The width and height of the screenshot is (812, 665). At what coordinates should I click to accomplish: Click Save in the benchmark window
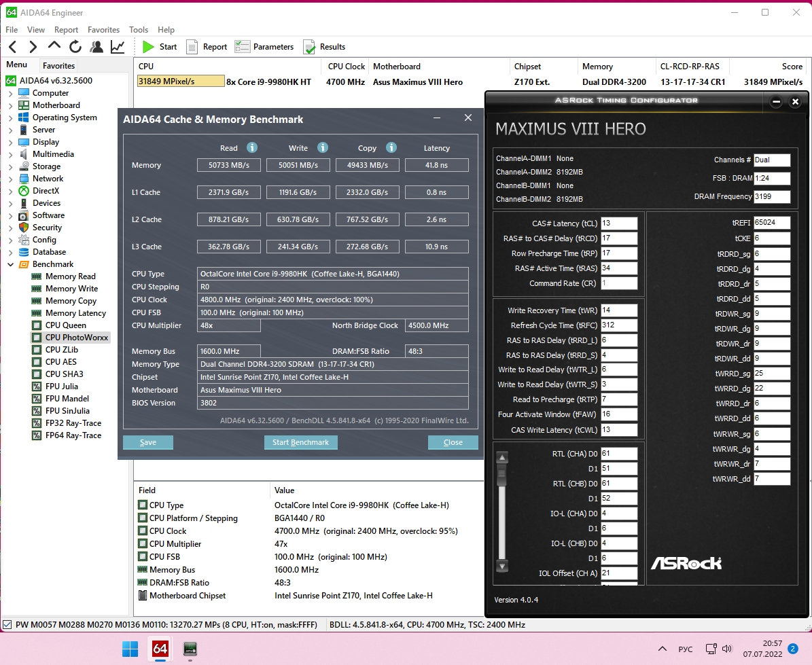pyautogui.click(x=148, y=442)
